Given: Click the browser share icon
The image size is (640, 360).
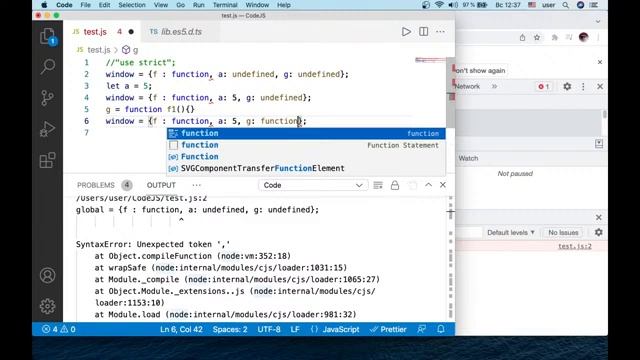Looking at the screenshot, I should tap(522, 38).
